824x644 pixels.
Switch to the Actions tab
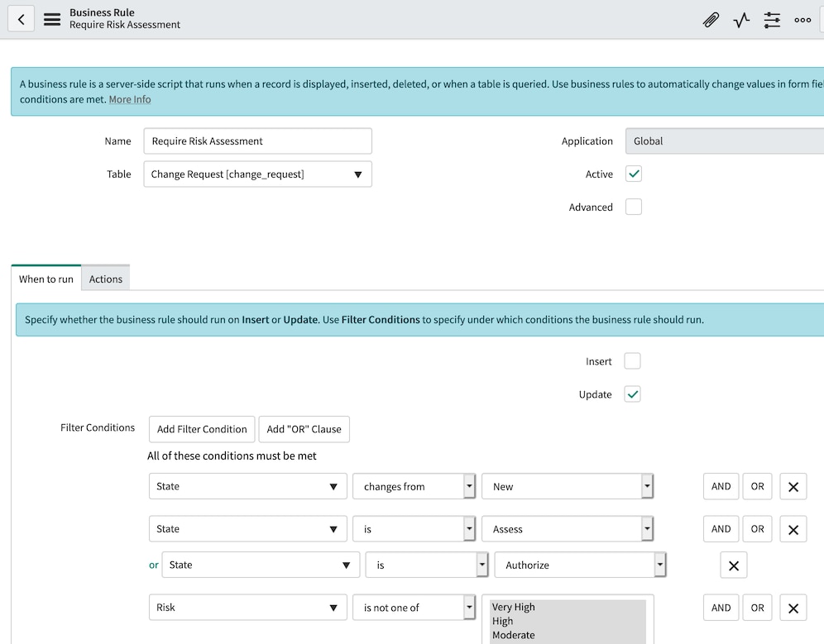(x=105, y=278)
